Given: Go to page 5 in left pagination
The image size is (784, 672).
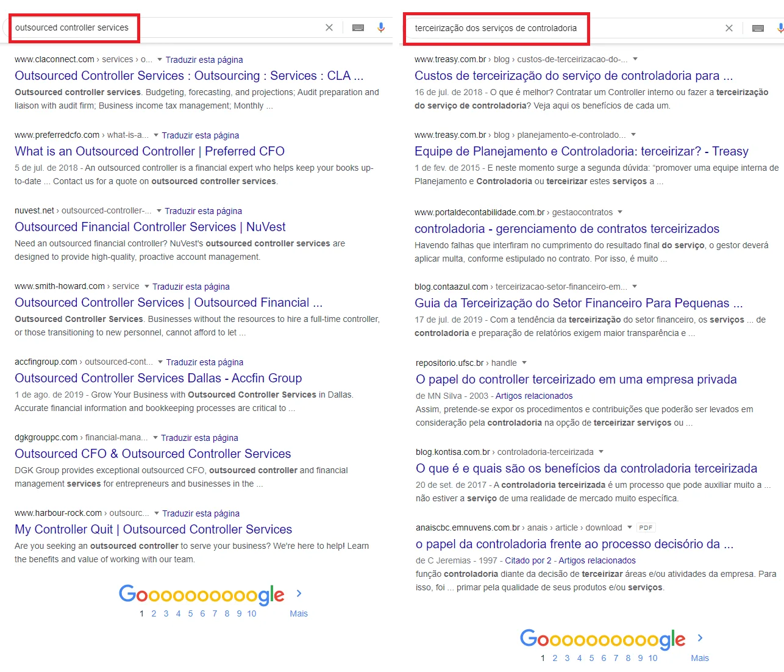Looking at the screenshot, I should 190,613.
